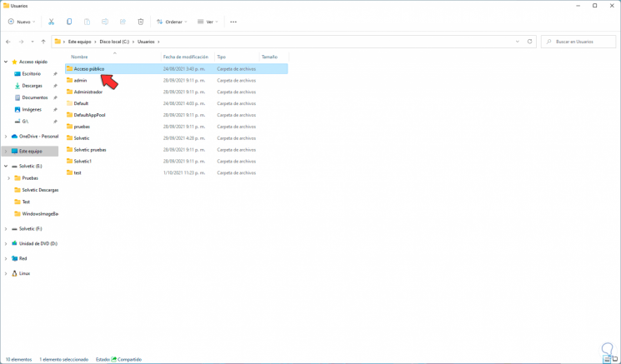Click the Linux penguin icon

15,273
